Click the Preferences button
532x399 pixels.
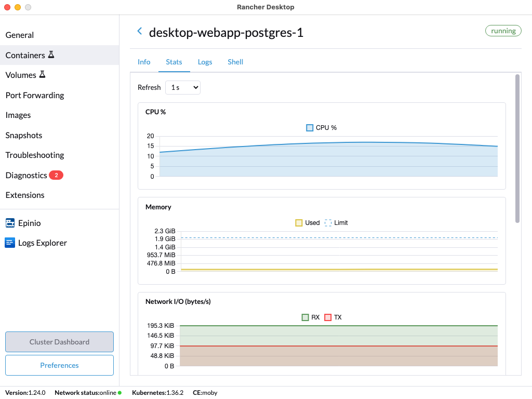59,365
